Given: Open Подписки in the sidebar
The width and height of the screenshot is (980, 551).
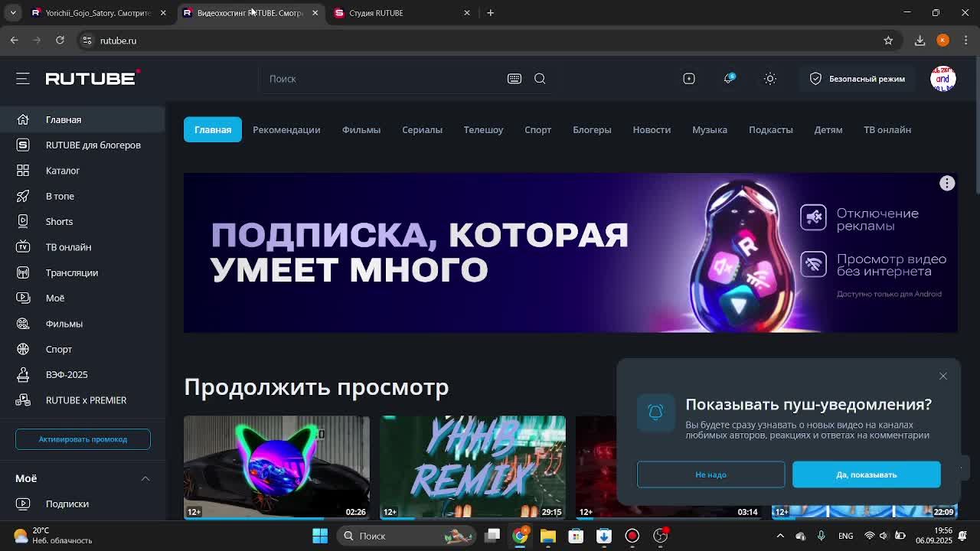Looking at the screenshot, I should (83, 504).
